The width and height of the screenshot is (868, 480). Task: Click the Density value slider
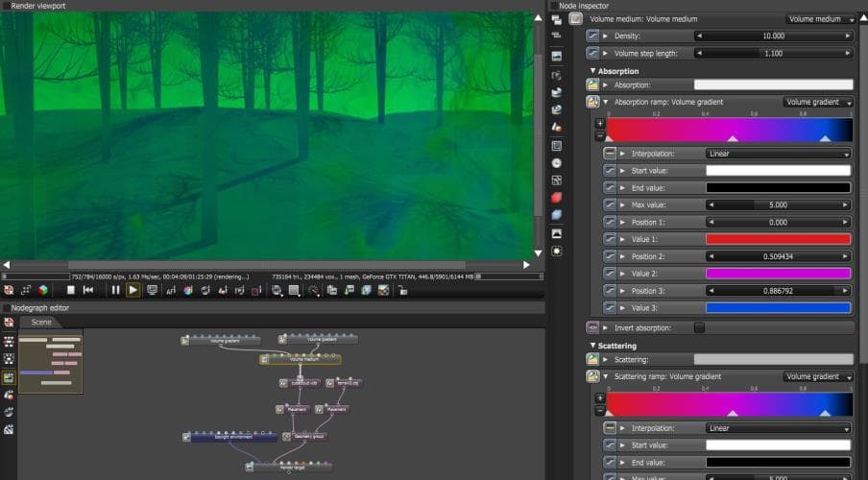(774, 36)
